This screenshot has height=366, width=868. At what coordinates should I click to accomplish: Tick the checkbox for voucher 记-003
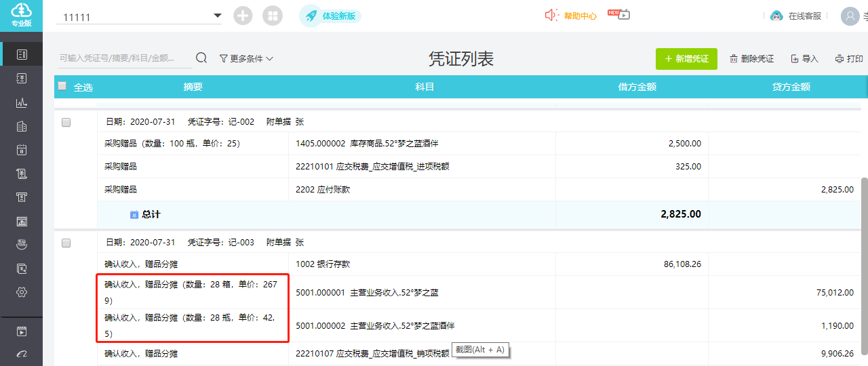click(x=66, y=243)
